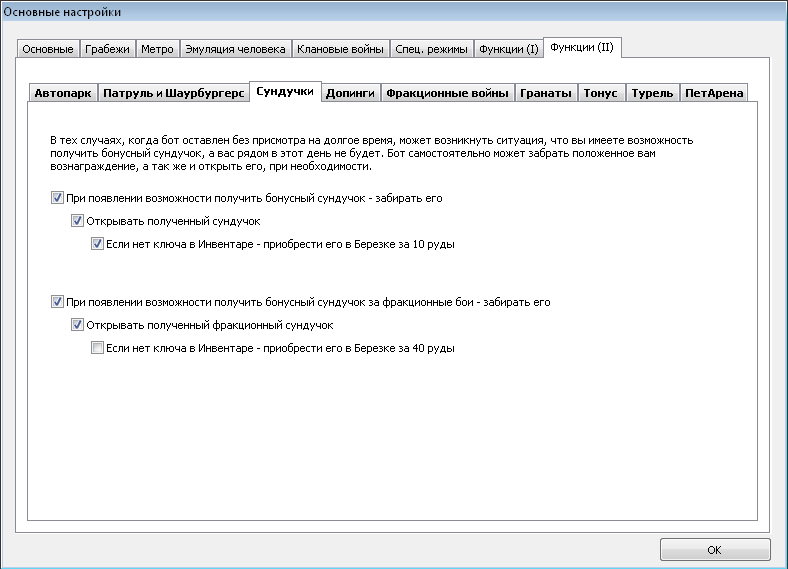Screen dimensions: 788x569
Task: Open the Функции (I) tab
Action: pos(509,49)
